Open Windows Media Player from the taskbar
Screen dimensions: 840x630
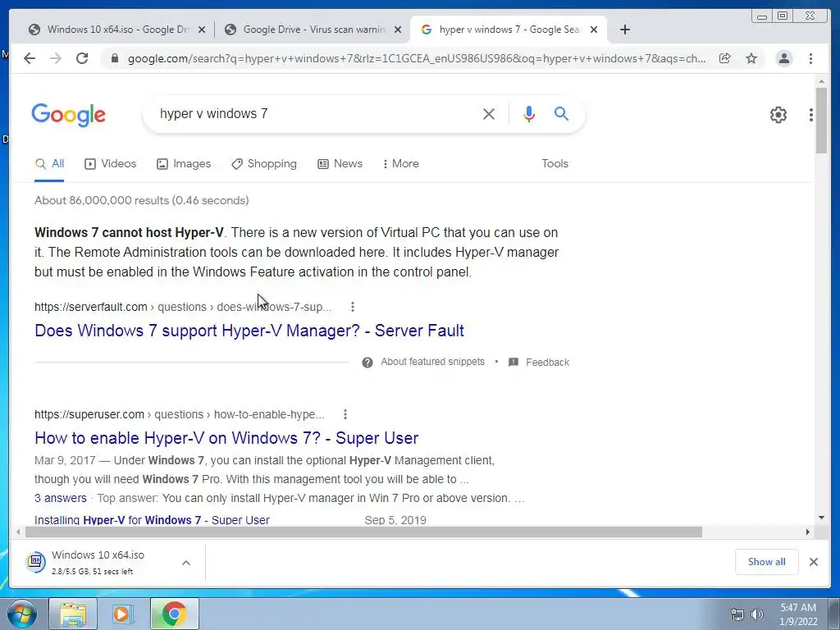(x=123, y=614)
